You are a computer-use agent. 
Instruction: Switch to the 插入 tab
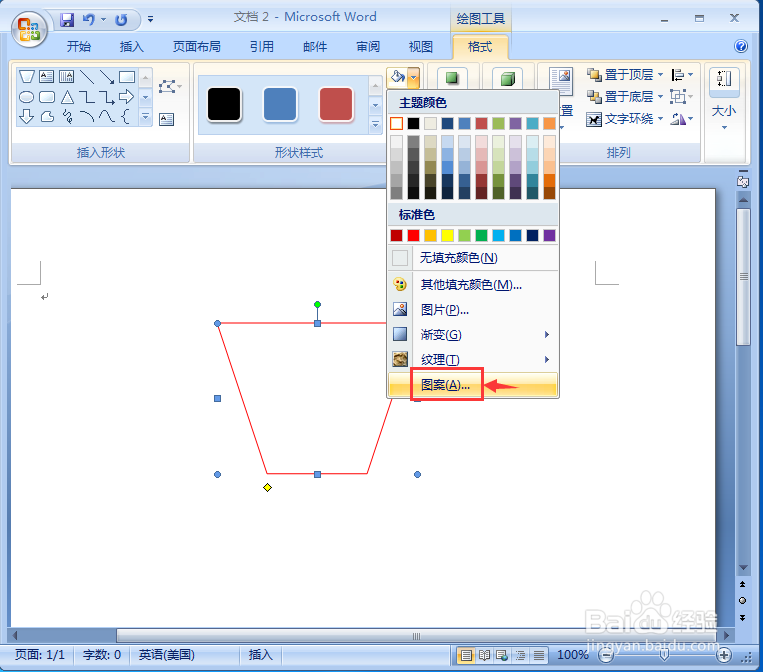(132, 47)
